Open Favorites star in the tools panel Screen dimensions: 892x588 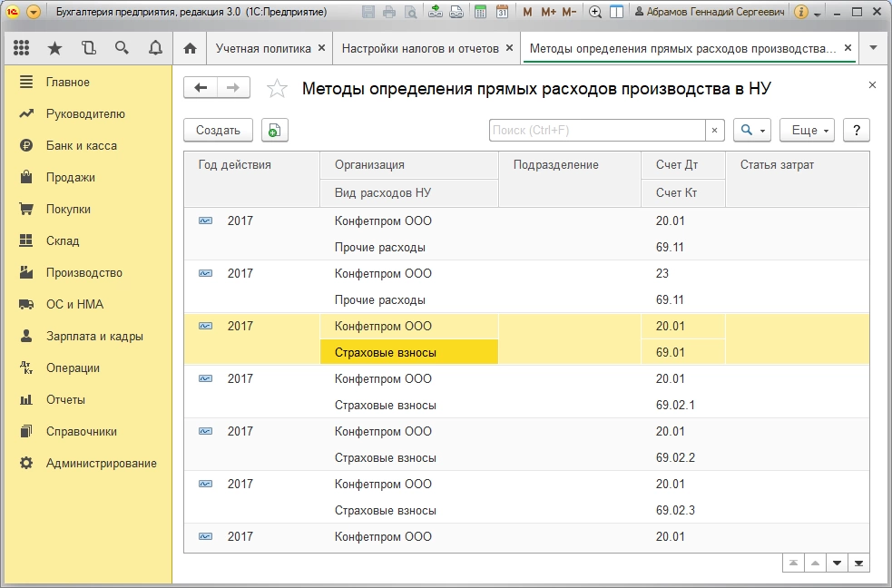pyautogui.click(x=54, y=48)
